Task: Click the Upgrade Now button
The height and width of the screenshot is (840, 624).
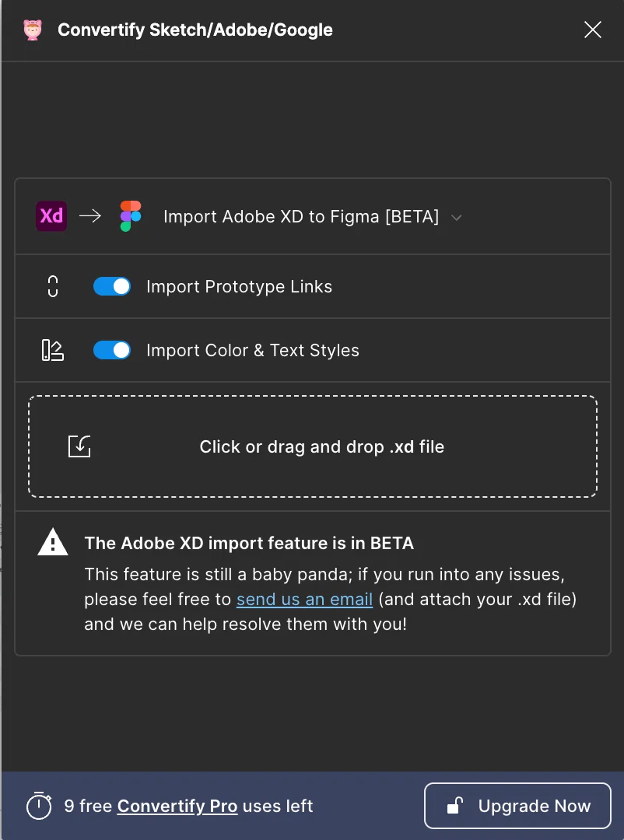Action: 517,806
